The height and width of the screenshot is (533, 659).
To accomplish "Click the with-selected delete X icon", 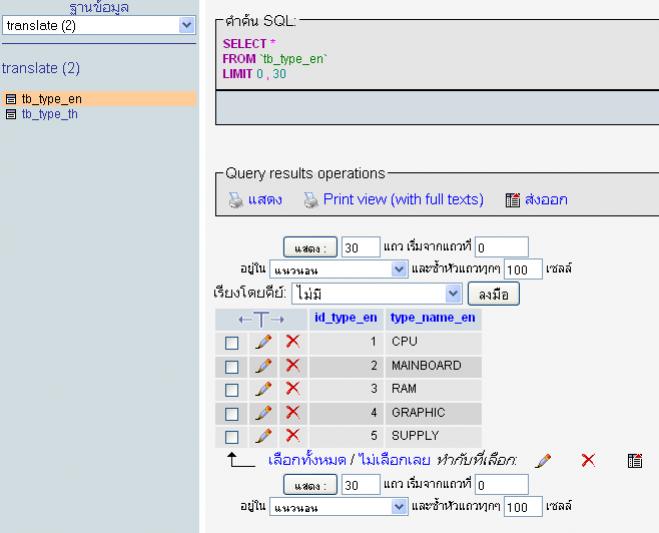I will (588, 460).
